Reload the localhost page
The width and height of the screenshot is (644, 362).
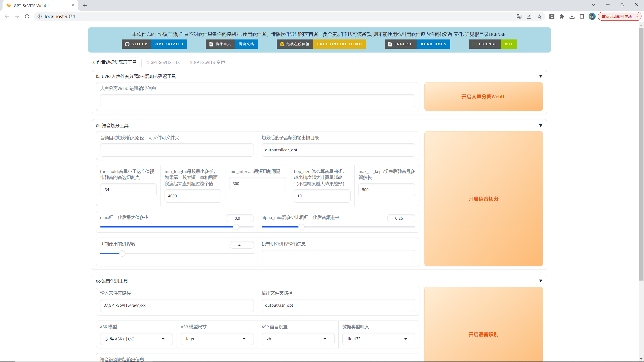pos(27,16)
